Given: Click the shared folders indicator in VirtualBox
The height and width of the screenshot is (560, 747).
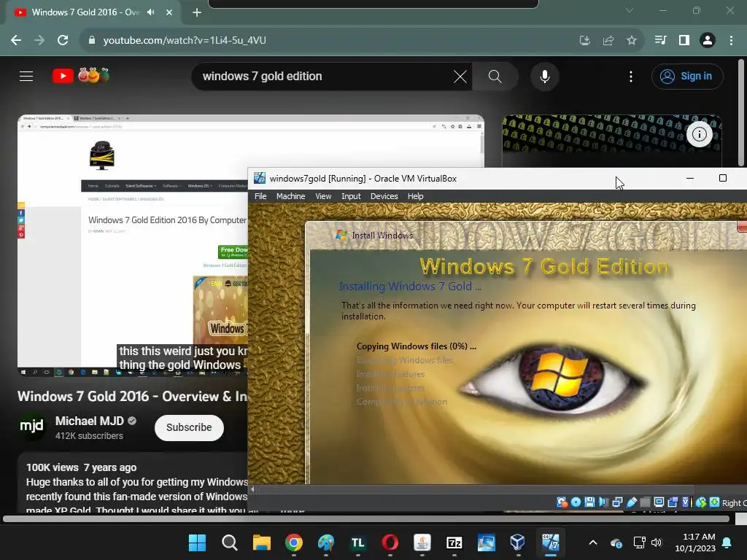Looking at the screenshot, I should (x=645, y=502).
